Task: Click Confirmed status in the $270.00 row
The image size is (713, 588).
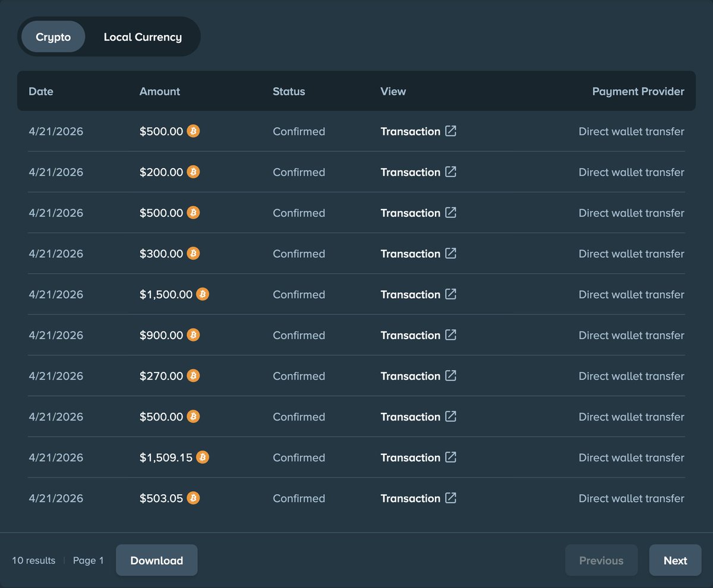Action: point(299,376)
